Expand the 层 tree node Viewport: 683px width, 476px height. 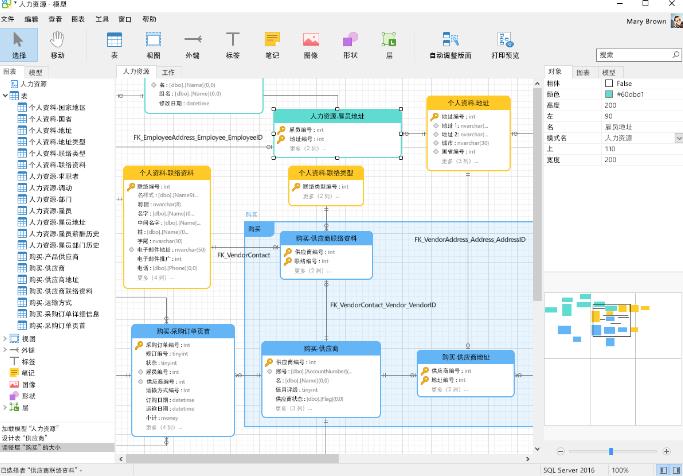pos(5,407)
